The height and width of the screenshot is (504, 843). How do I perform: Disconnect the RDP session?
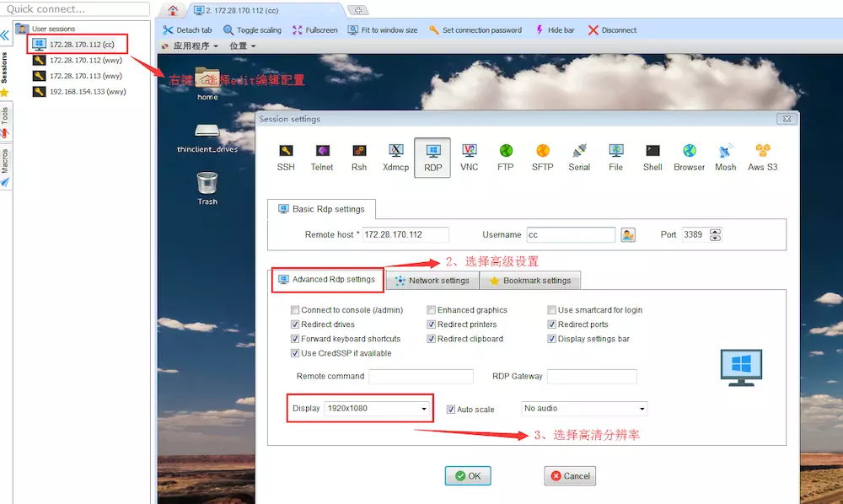click(x=612, y=30)
